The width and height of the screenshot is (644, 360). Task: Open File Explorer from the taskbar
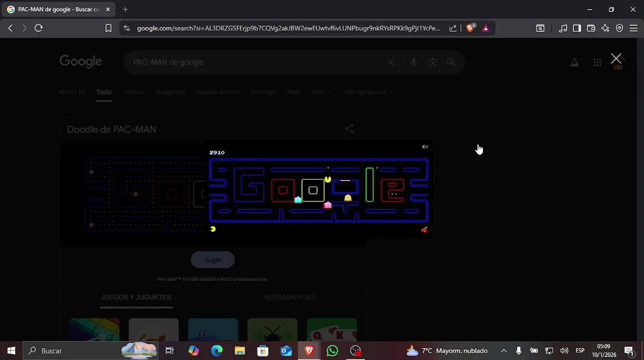click(239, 350)
